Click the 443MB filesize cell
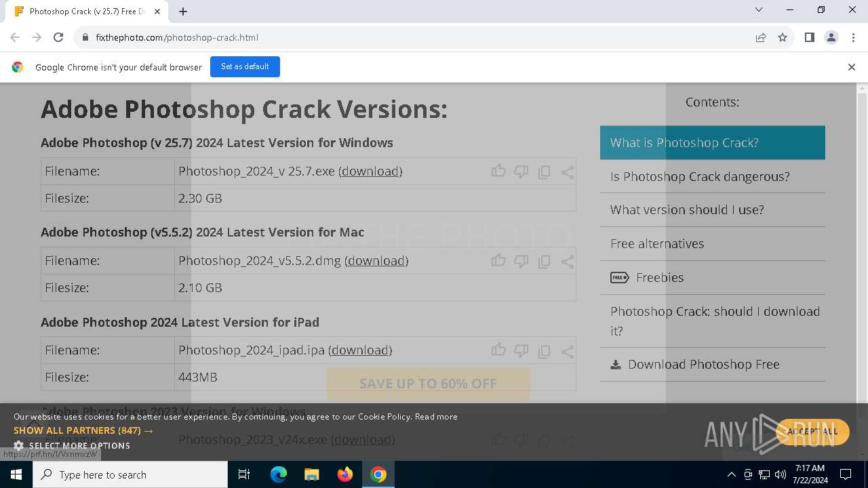Image resolution: width=868 pixels, height=488 pixels. pos(375,377)
